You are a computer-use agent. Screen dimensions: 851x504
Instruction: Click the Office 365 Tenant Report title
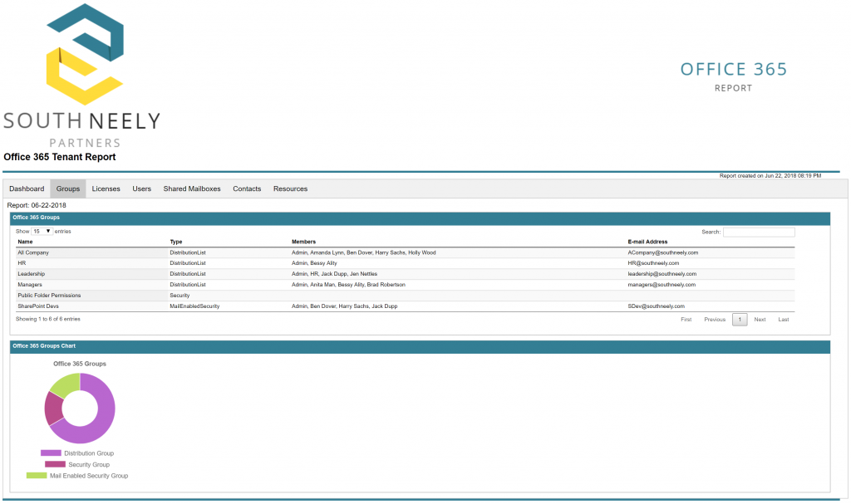(60, 157)
